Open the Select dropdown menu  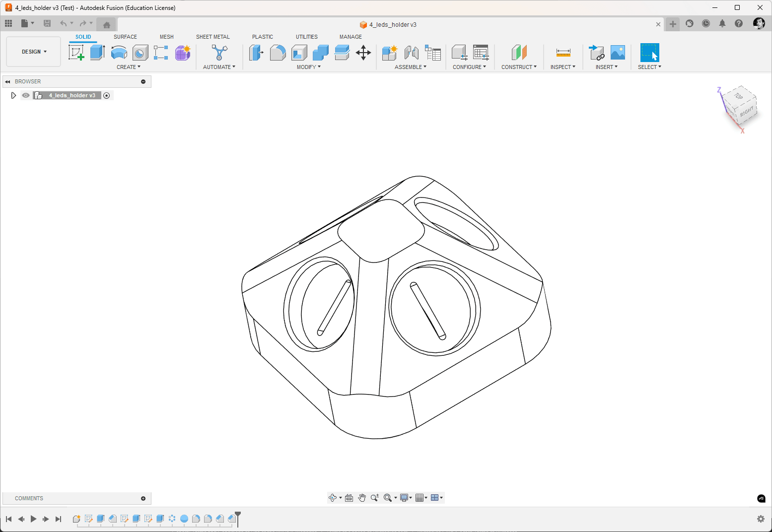[x=649, y=67]
